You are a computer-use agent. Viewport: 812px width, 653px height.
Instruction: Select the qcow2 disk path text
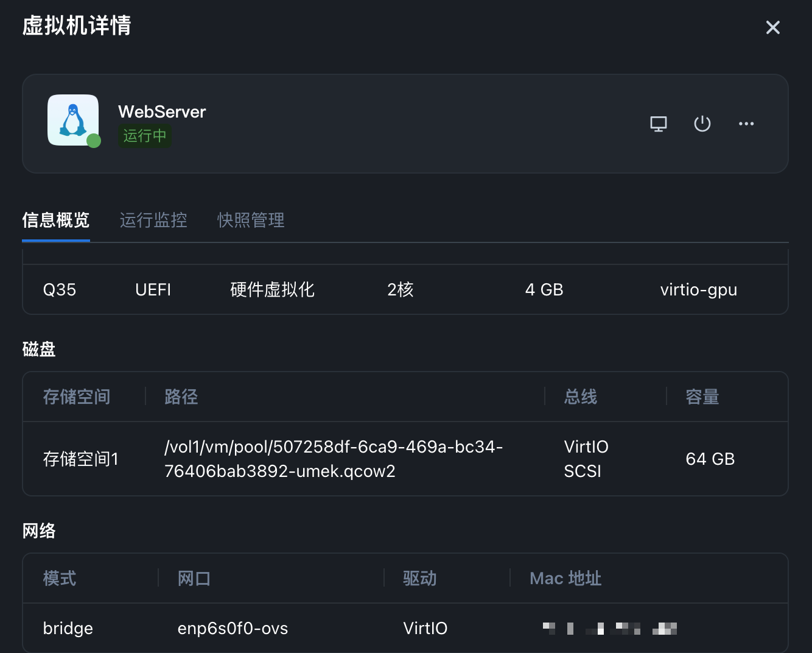(x=333, y=459)
